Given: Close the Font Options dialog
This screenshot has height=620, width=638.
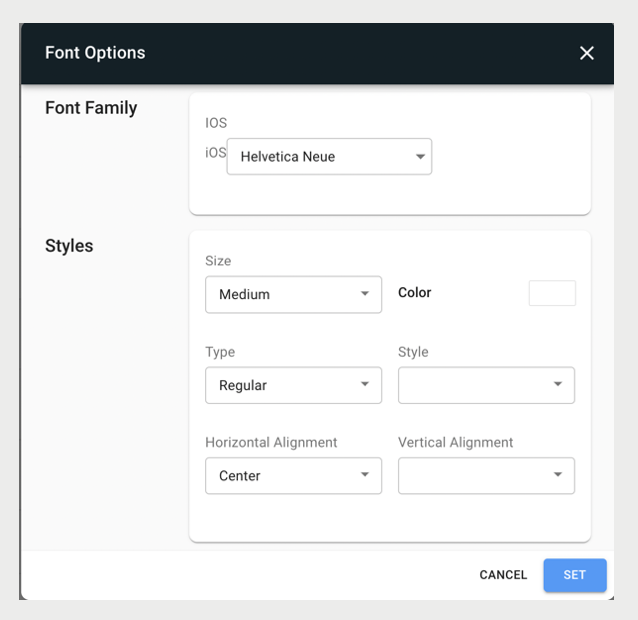Looking at the screenshot, I should pyautogui.click(x=586, y=53).
